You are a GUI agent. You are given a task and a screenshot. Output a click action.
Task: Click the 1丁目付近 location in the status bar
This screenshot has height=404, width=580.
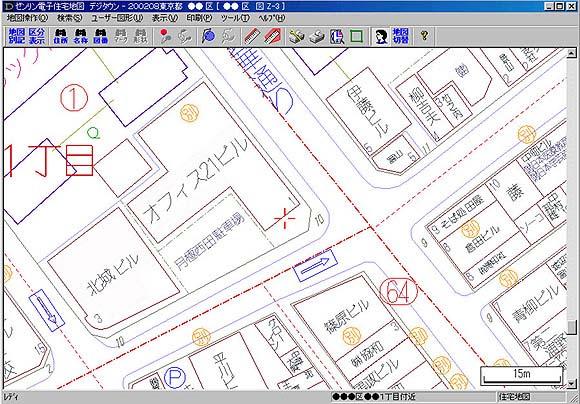pos(374,397)
